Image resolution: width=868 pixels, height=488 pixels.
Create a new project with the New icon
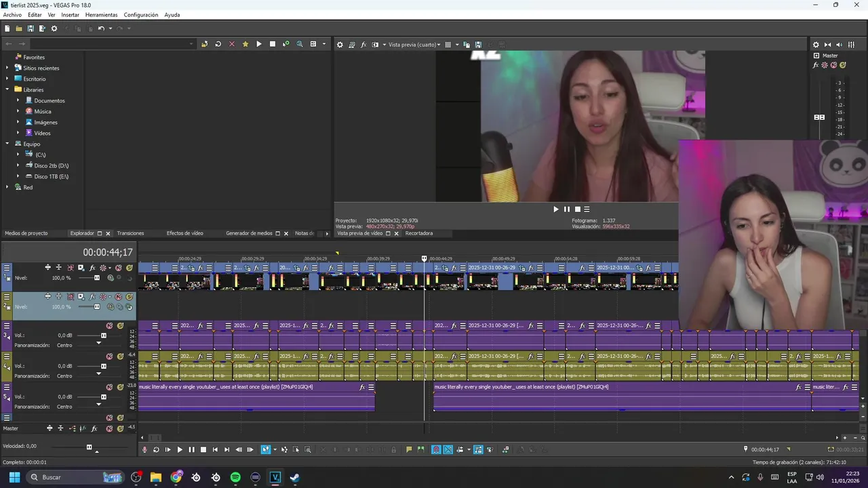pyautogui.click(x=7, y=28)
